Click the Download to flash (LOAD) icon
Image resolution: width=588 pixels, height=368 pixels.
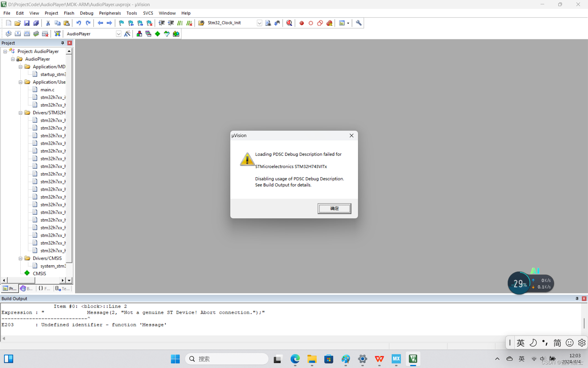[x=57, y=34]
